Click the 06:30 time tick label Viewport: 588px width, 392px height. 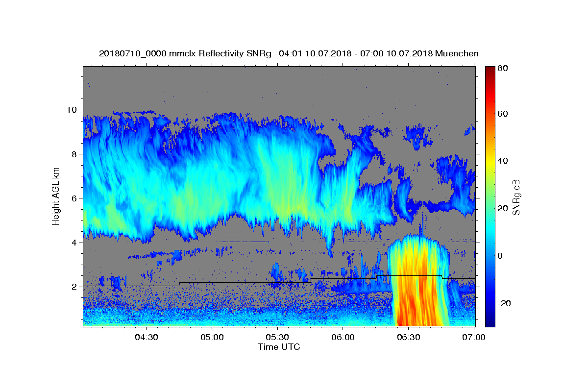409,338
